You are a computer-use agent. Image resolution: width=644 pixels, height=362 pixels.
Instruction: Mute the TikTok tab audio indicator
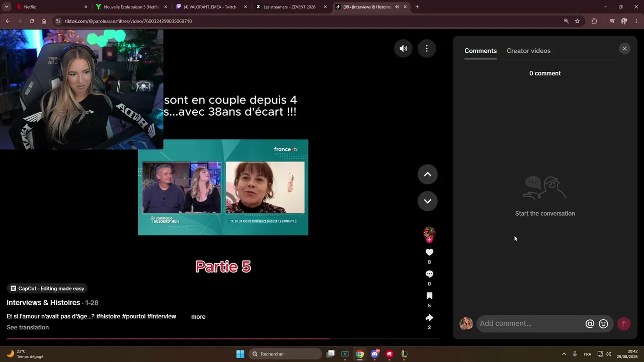point(397,7)
